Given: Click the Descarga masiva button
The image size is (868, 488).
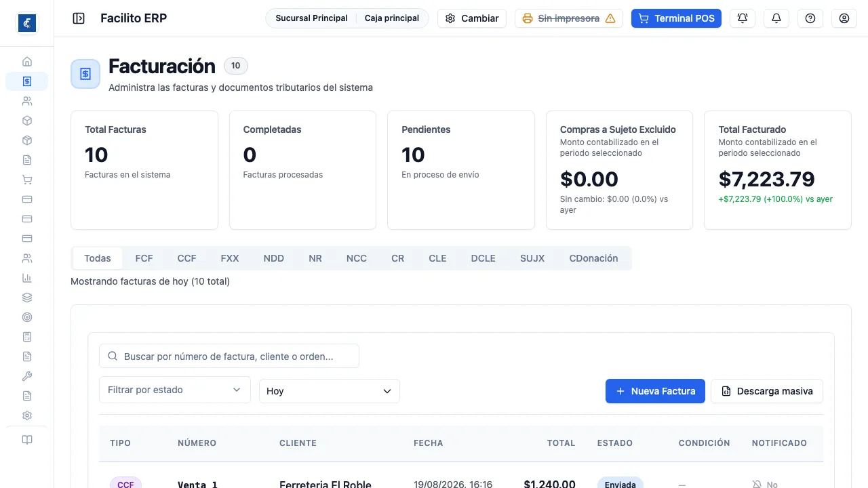Looking at the screenshot, I should [767, 391].
